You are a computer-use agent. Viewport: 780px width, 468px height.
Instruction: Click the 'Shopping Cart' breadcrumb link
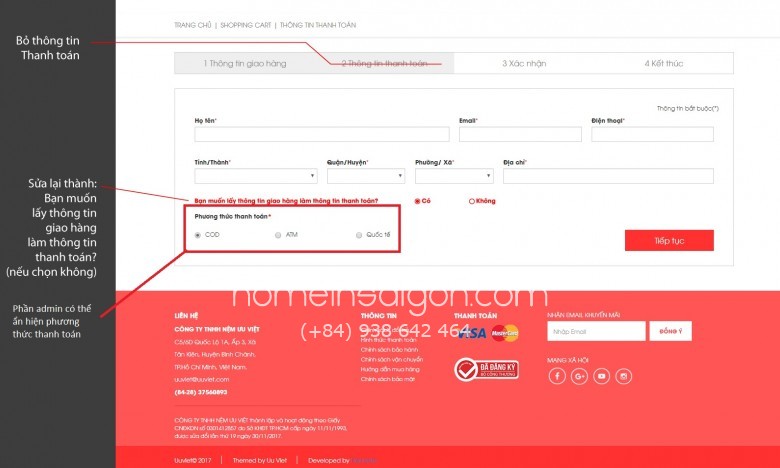[x=245, y=24]
